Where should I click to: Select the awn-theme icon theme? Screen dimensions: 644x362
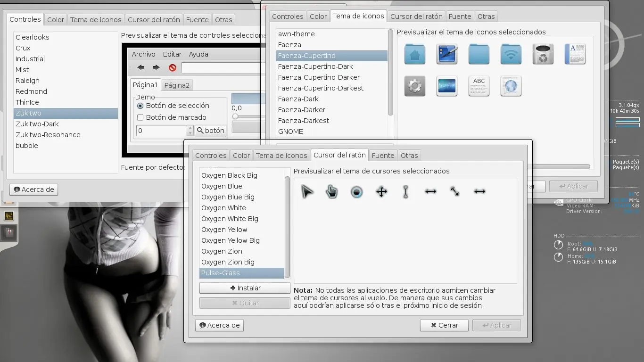[332, 34]
